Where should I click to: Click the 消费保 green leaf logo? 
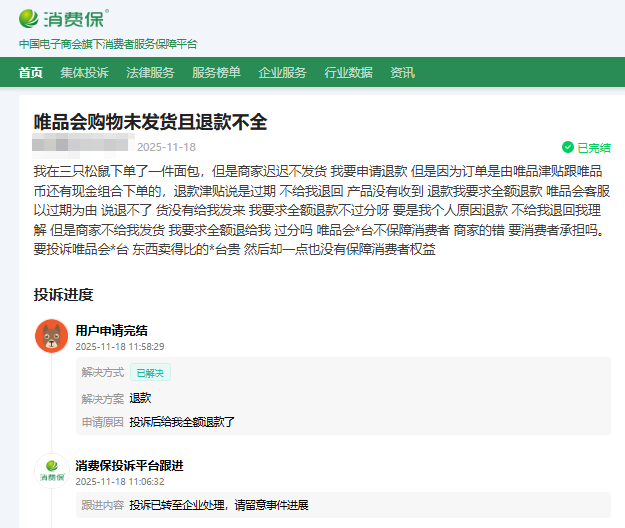pos(32,19)
